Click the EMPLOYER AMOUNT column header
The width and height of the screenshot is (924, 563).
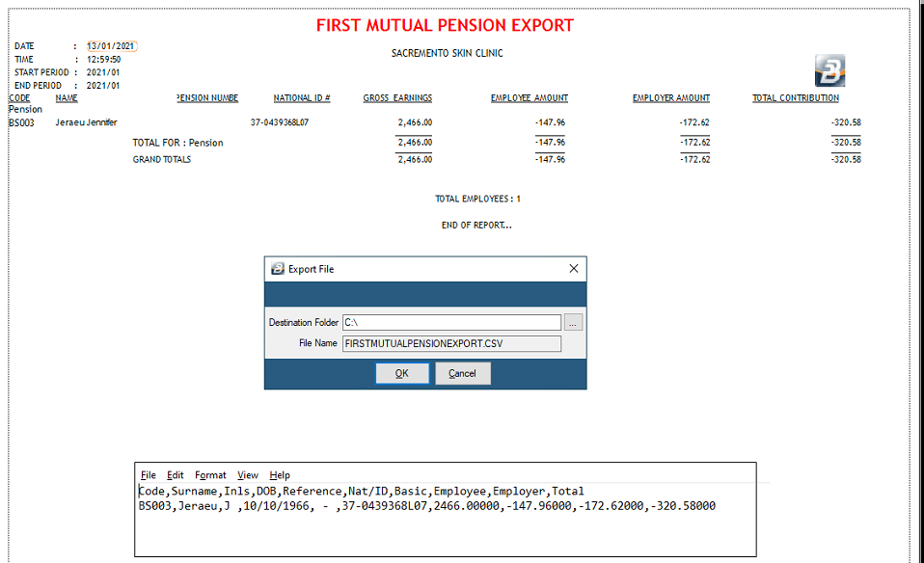[671, 97]
